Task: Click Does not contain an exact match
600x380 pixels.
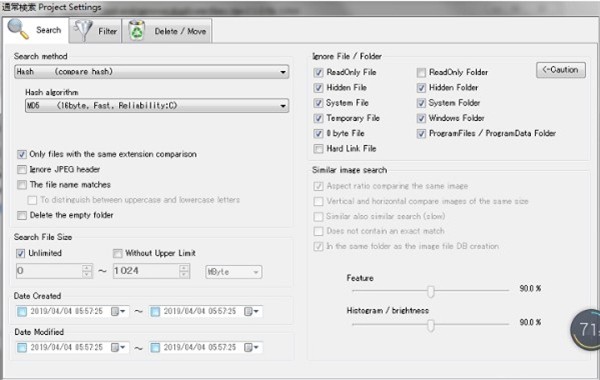Action: pos(318,231)
